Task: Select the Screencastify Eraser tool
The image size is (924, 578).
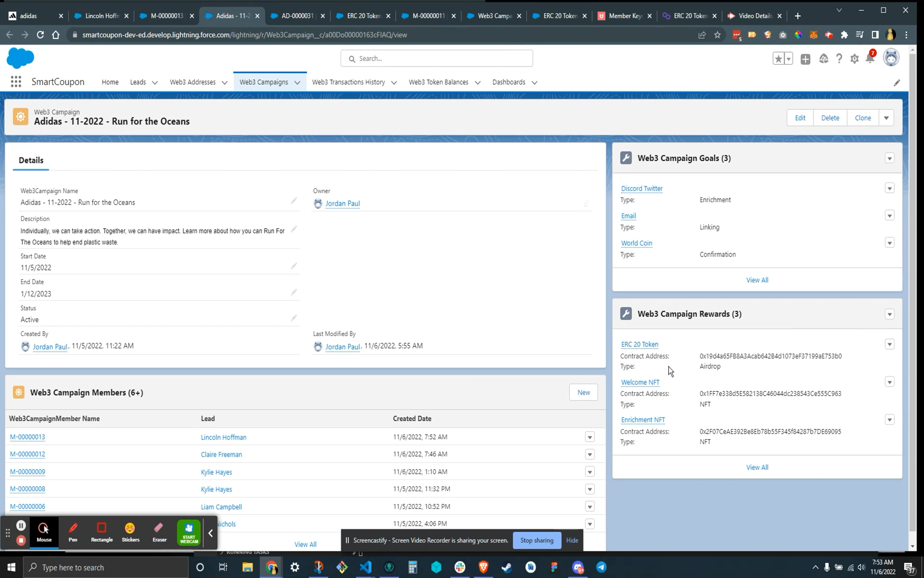Action: (159, 532)
